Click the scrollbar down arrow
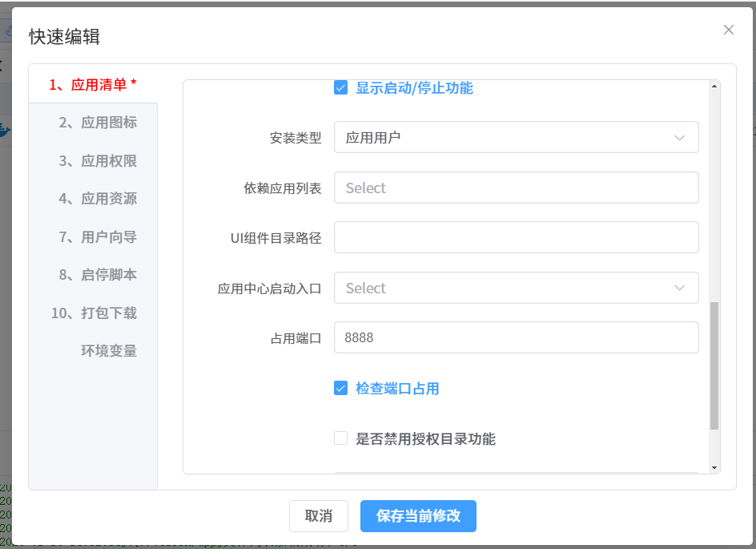Image resolution: width=756 pixels, height=549 pixels. tap(714, 467)
